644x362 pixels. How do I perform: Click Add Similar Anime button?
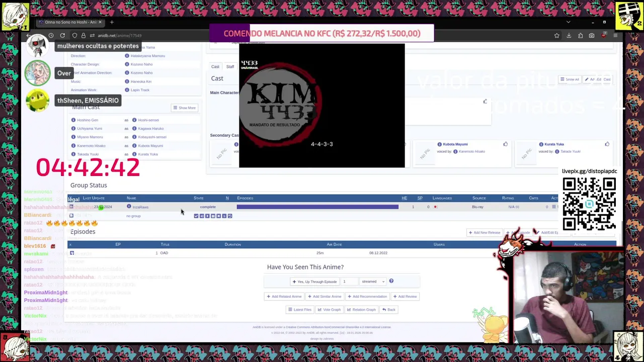tap(325, 297)
